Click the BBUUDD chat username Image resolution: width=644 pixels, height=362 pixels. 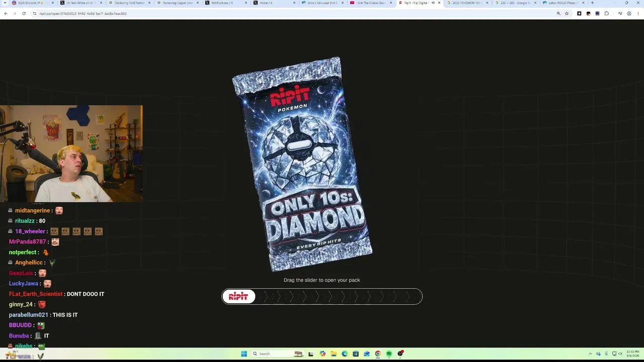(21, 325)
